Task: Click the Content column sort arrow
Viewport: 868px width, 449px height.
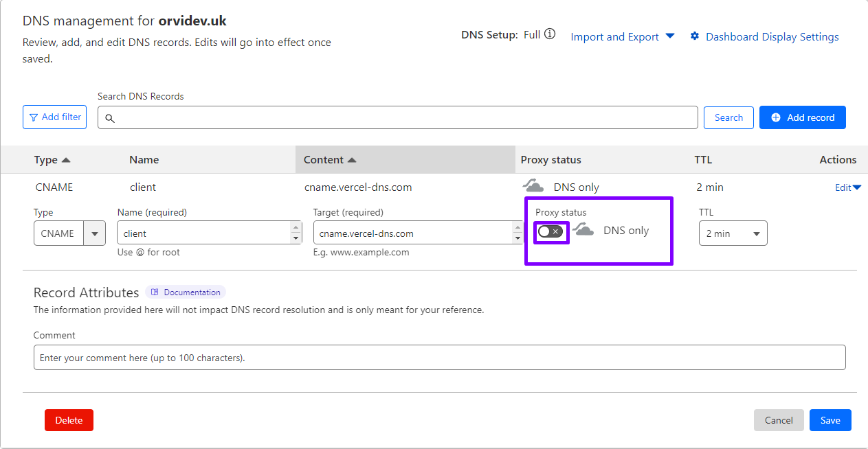Action: point(352,160)
